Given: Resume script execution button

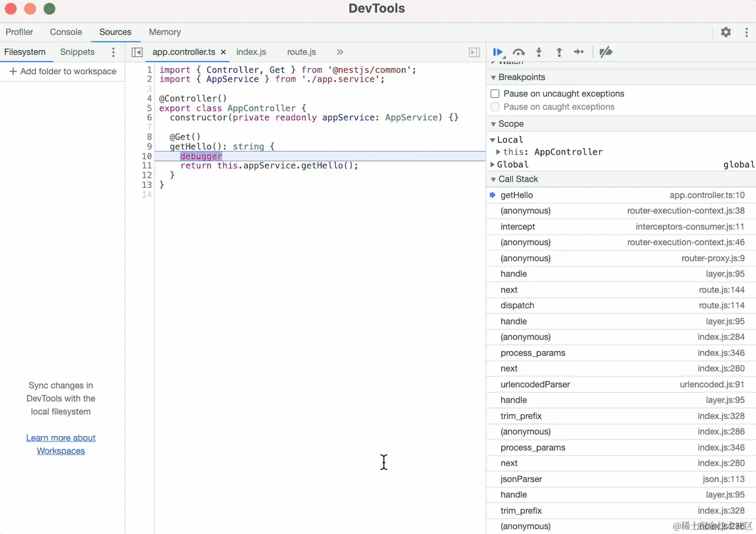Looking at the screenshot, I should [498, 52].
